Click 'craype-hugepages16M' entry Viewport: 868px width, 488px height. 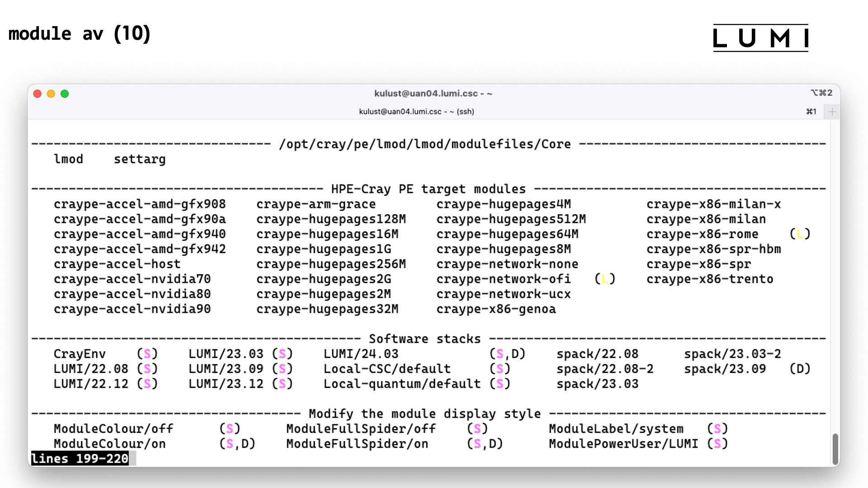pyautogui.click(x=327, y=234)
